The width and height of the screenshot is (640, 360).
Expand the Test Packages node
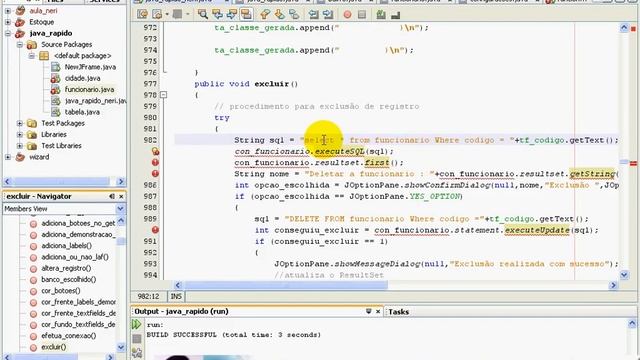[x=20, y=123]
